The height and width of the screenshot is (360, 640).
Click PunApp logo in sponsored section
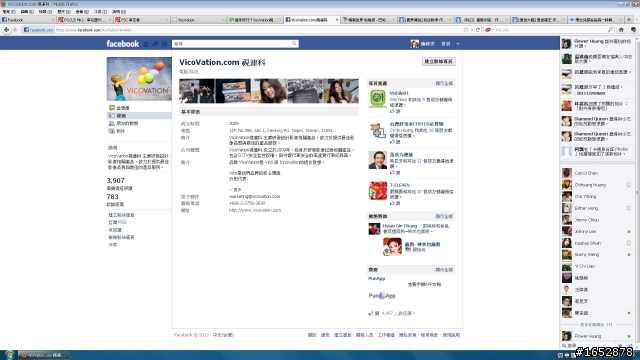382,296
